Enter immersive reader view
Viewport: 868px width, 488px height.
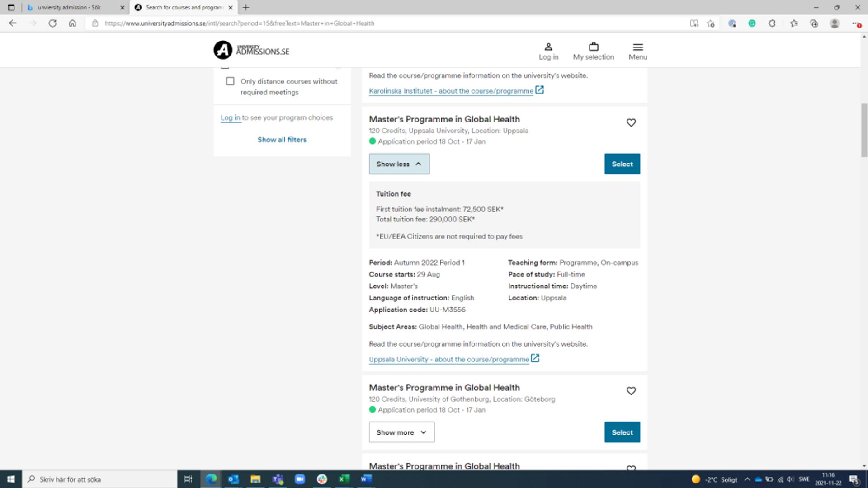(x=694, y=23)
